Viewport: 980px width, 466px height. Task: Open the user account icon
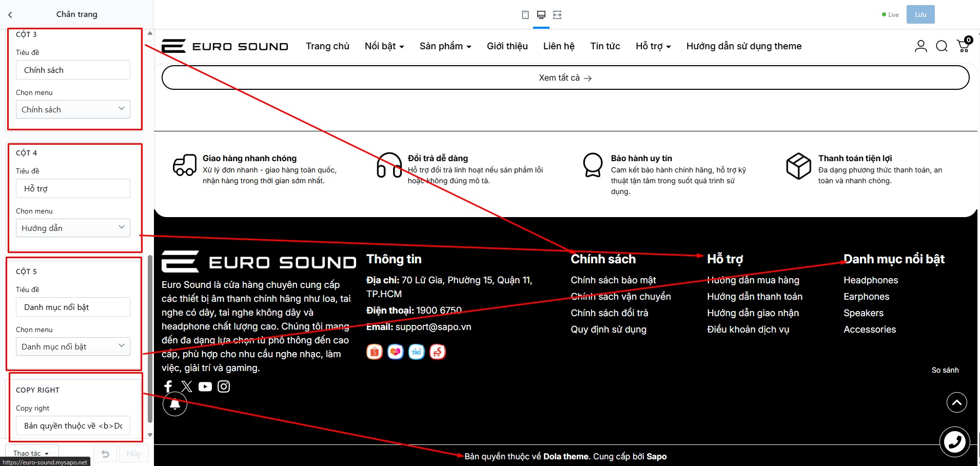click(x=921, y=46)
